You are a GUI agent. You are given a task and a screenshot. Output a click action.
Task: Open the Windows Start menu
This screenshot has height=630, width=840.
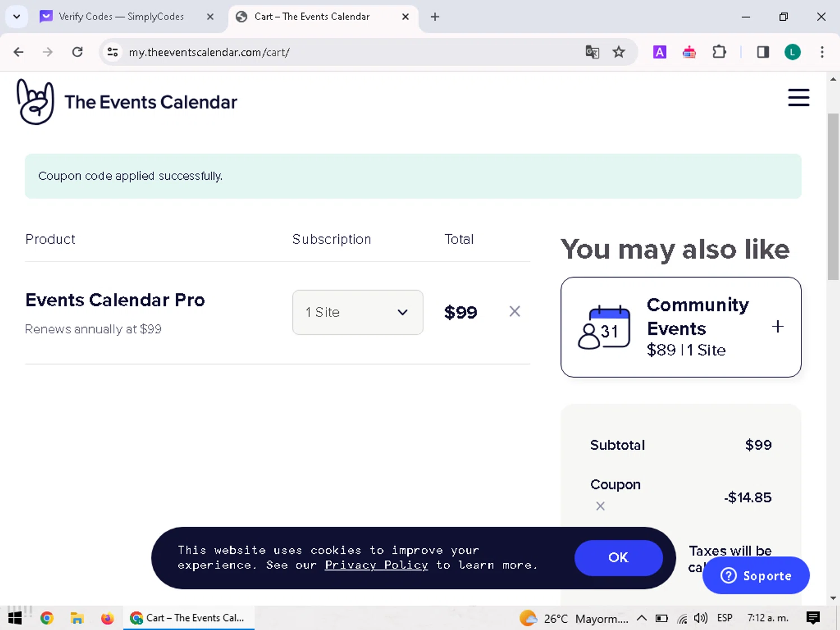point(15,618)
